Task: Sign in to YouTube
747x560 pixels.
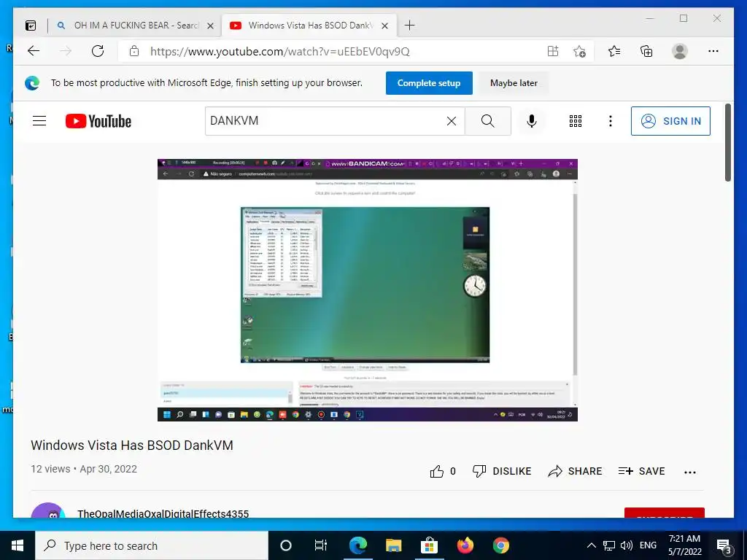Action: (670, 121)
